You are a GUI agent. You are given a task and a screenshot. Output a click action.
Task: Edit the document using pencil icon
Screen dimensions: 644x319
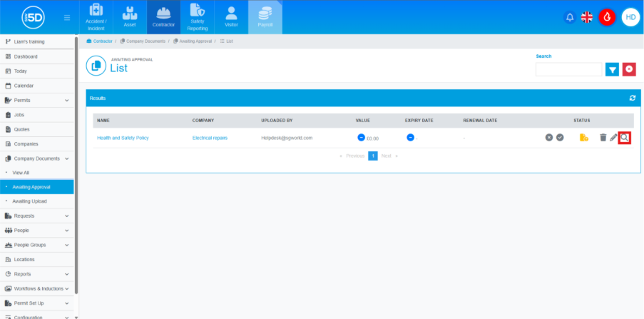(x=613, y=138)
